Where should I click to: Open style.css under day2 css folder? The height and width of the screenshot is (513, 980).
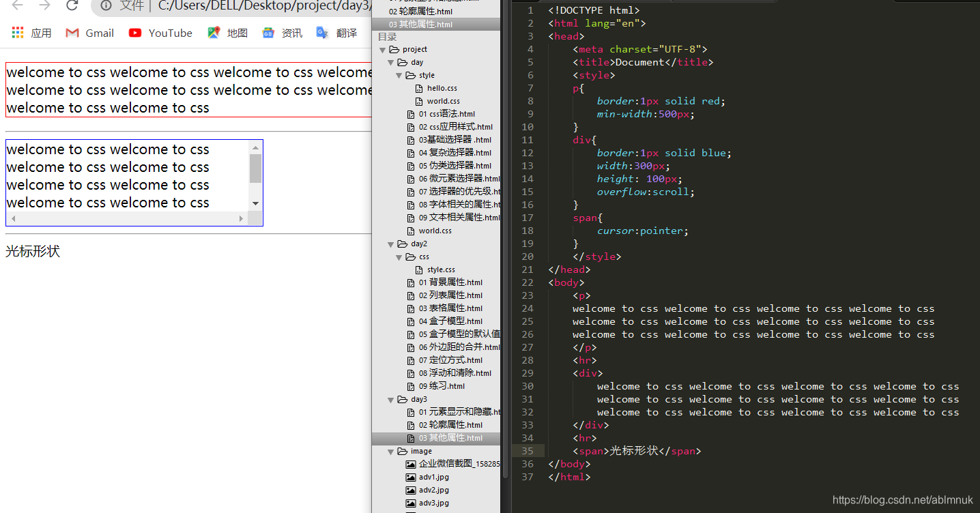click(441, 269)
